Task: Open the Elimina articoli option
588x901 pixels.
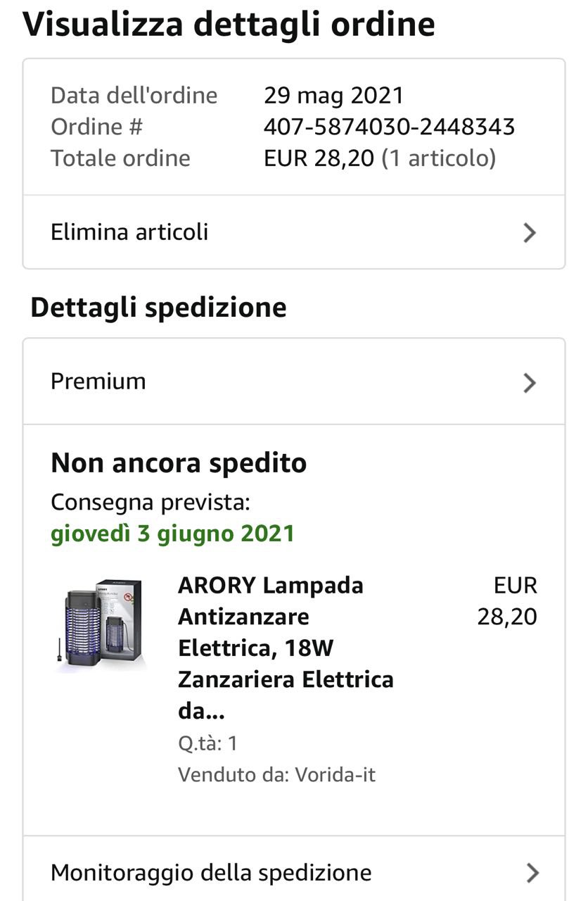Action: (x=129, y=232)
